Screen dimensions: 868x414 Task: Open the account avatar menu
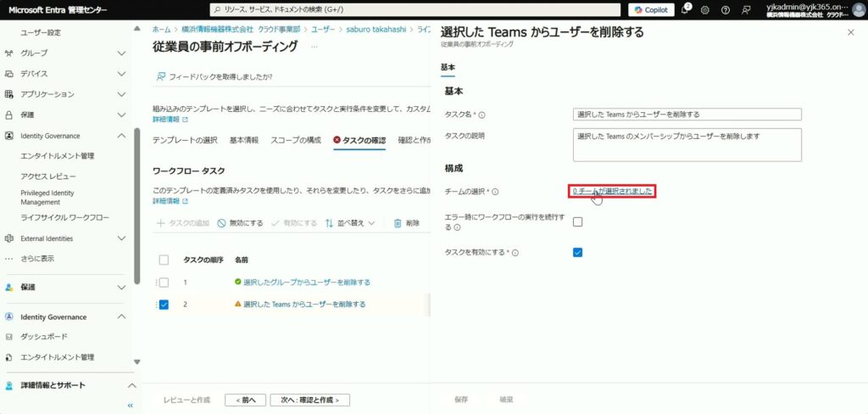(858, 9)
